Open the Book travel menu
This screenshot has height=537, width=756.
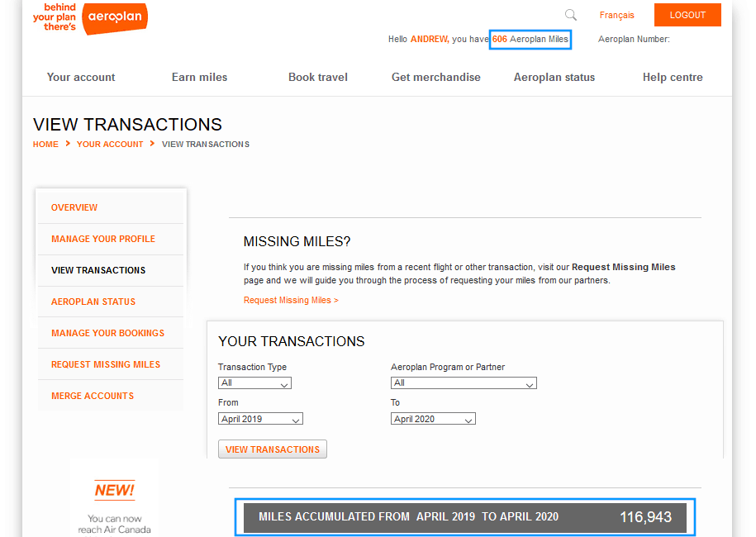coord(318,77)
